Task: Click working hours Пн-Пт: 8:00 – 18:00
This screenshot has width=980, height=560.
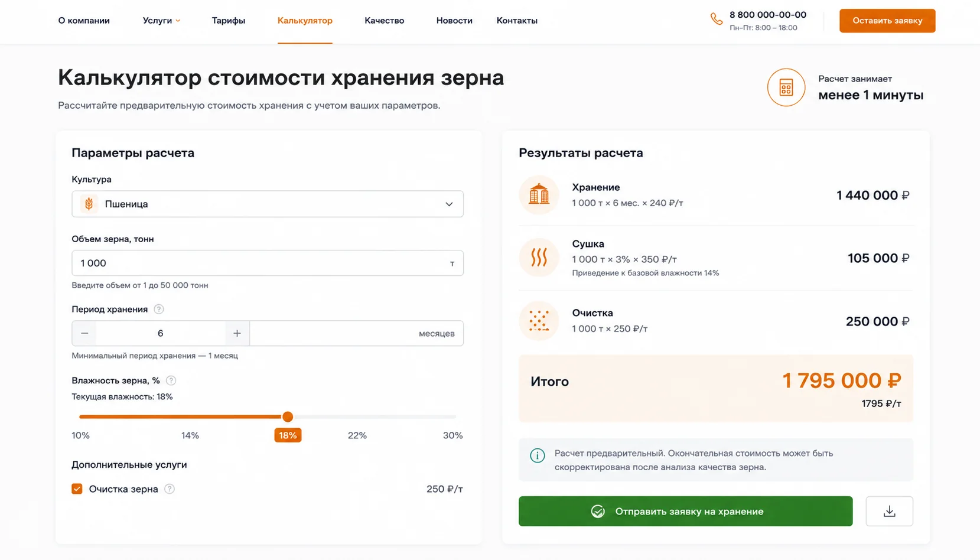Action: point(763,28)
